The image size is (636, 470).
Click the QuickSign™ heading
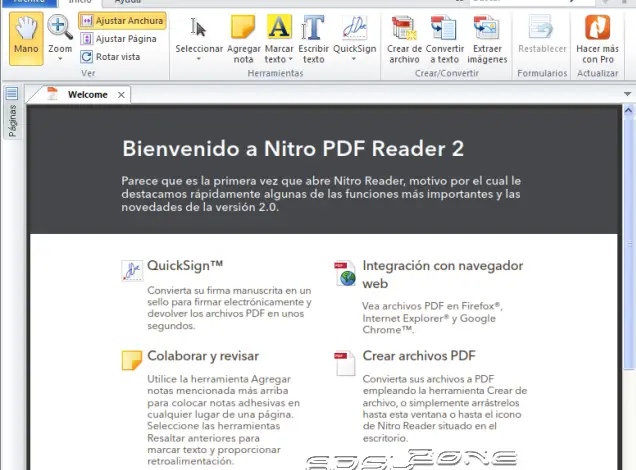pyautogui.click(x=185, y=266)
